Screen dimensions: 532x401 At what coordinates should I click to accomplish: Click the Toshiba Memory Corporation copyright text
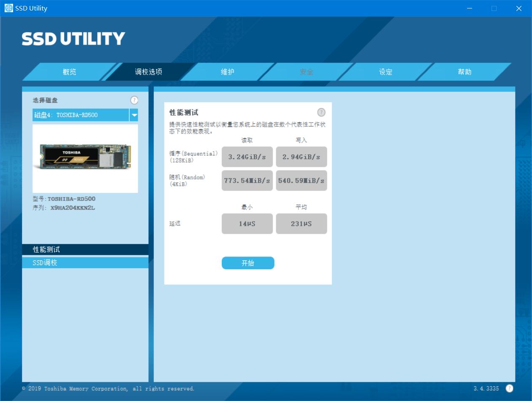tap(108, 388)
